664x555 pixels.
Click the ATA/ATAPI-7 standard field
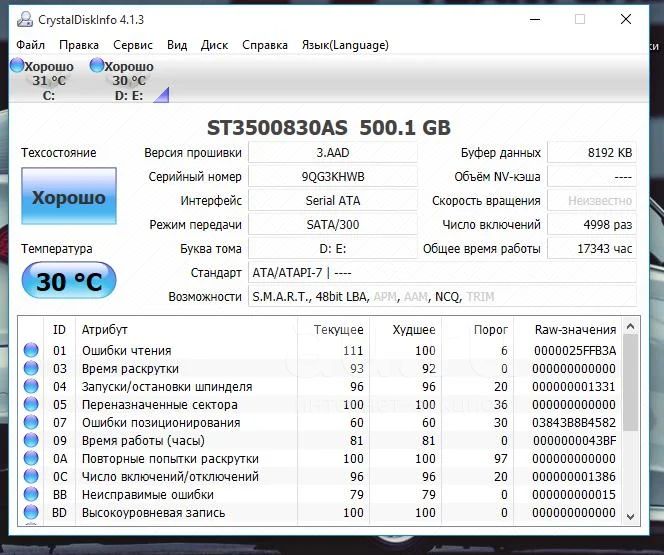[442, 273]
